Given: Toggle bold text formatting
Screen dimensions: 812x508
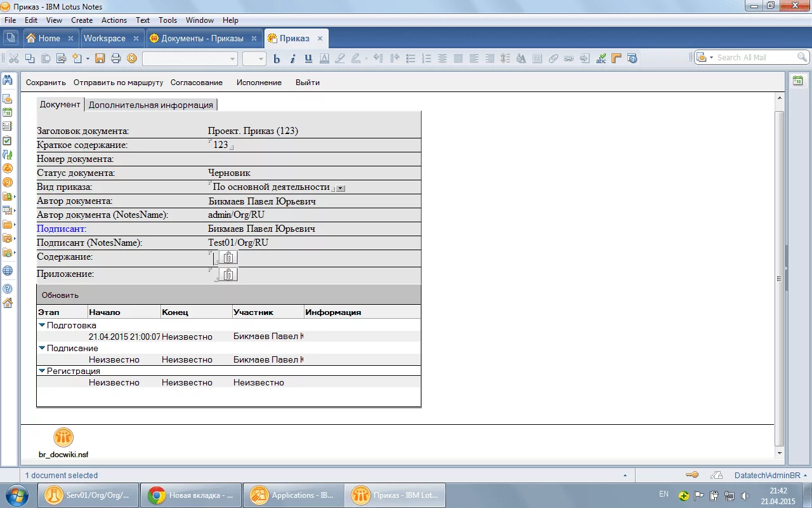Looking at the screenshot, I should point(277,58).
